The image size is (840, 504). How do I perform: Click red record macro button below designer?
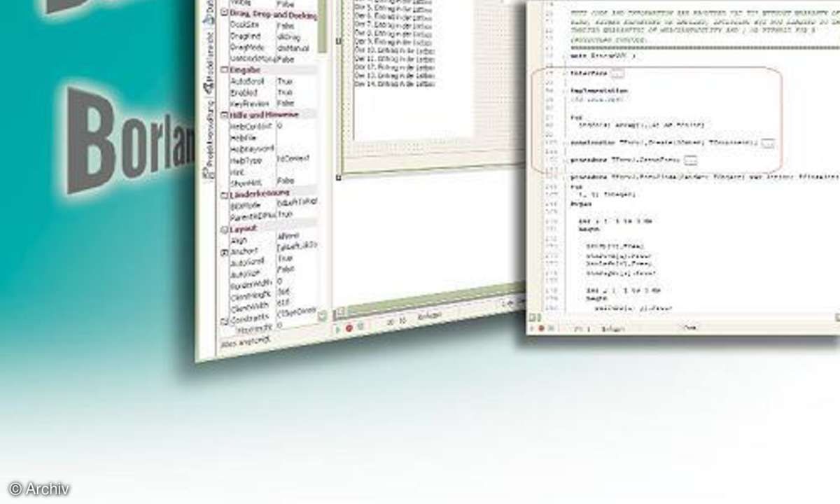click(x=349, y=328)
